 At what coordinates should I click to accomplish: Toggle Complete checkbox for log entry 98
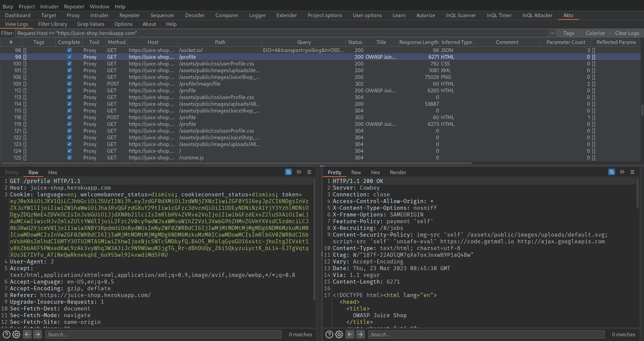click(69, 50)
